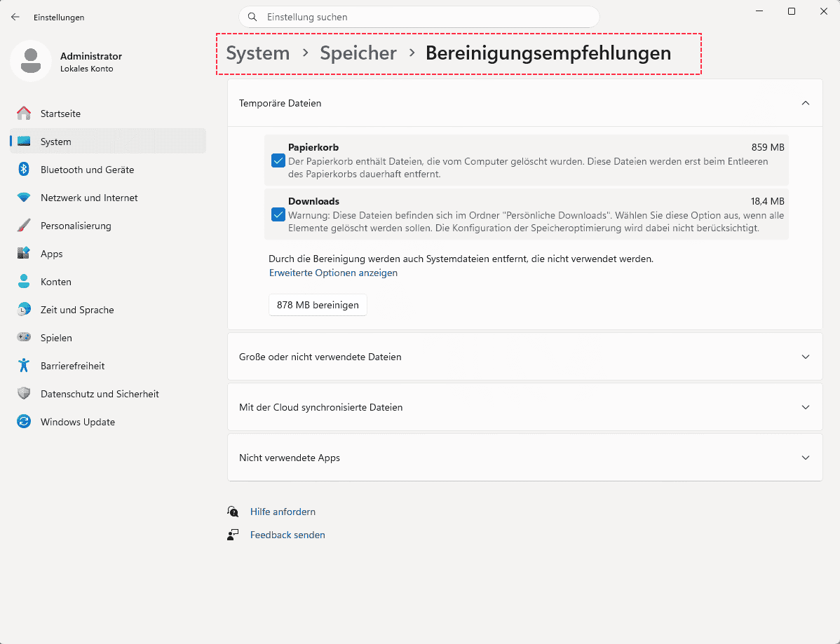840x644 pixels.
Task: Select Konten in the sidebar
Action: tap(108, 282)
